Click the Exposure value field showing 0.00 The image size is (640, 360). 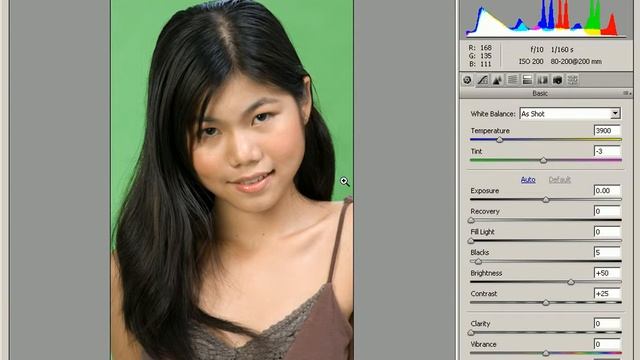[607, 191]
